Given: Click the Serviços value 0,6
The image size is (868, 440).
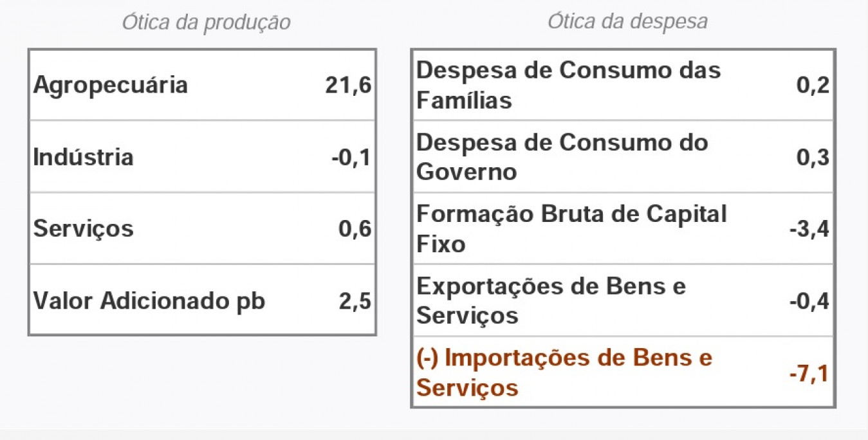Looking at the screenshot, I should pos(355,228).
